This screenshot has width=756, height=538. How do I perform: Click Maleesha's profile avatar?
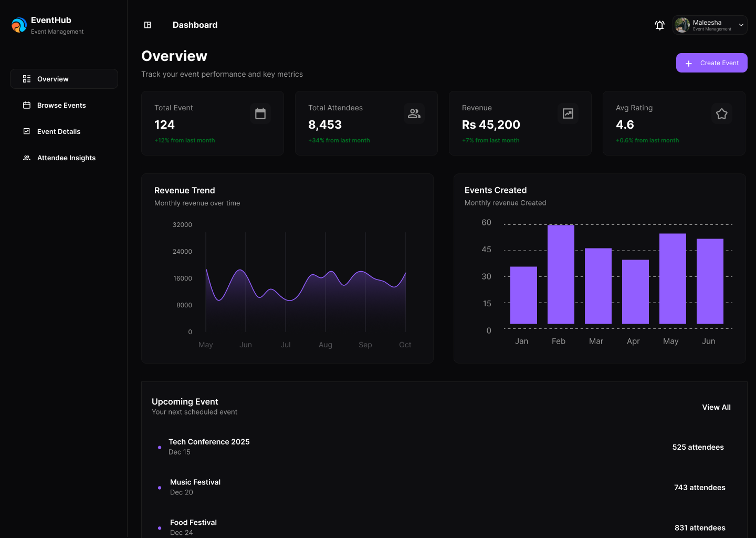coord(682,25)
